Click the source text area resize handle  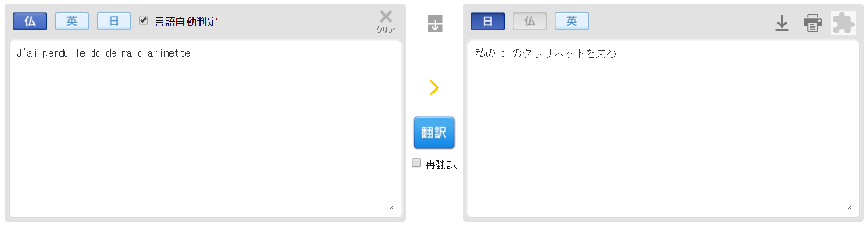392,207
